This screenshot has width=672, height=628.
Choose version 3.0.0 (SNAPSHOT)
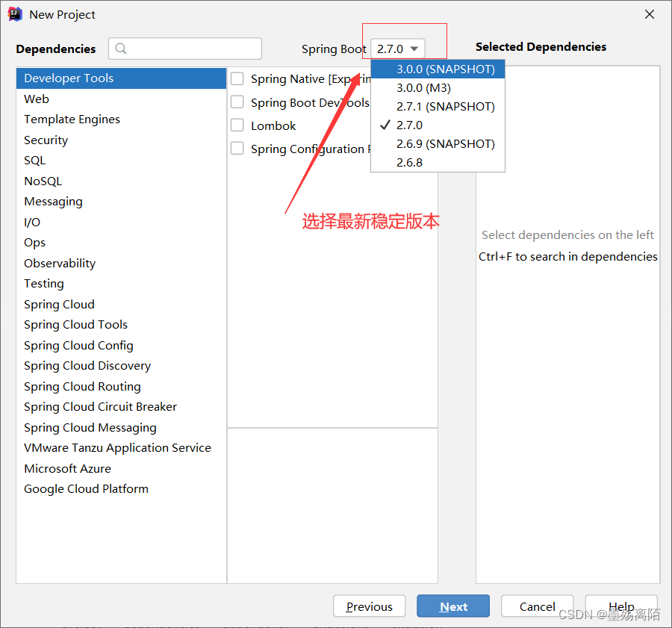click(438, 69)
